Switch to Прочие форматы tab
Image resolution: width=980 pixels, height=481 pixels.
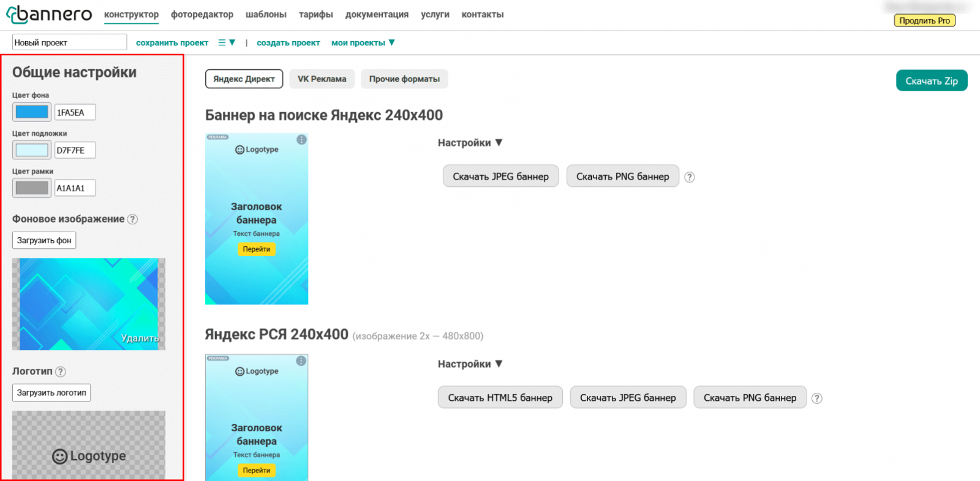404,79
